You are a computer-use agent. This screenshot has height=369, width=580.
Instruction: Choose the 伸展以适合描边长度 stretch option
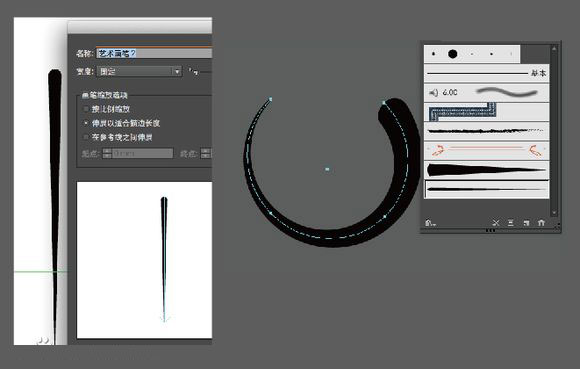(86, 123)
